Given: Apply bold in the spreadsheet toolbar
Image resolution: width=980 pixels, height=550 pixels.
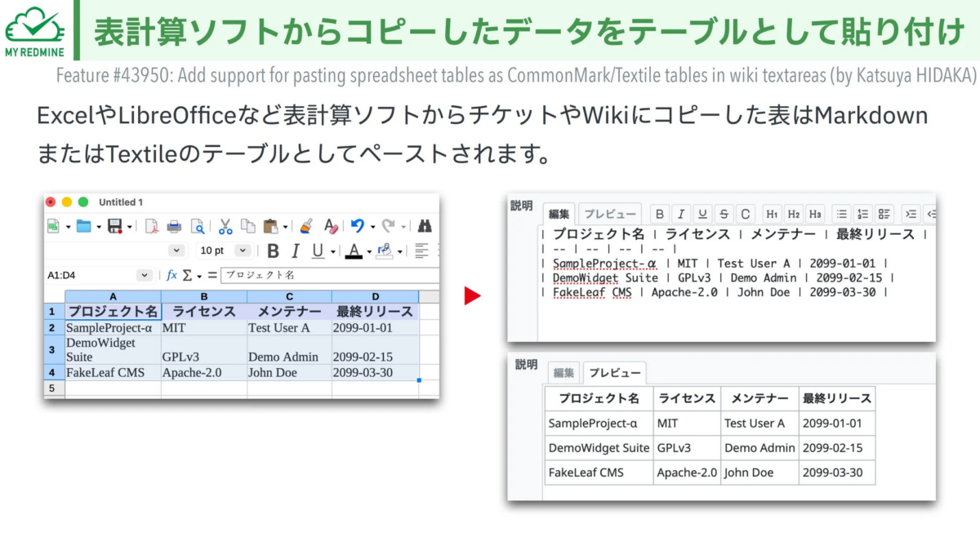Looking at the screenshot, I should (274, 251).
